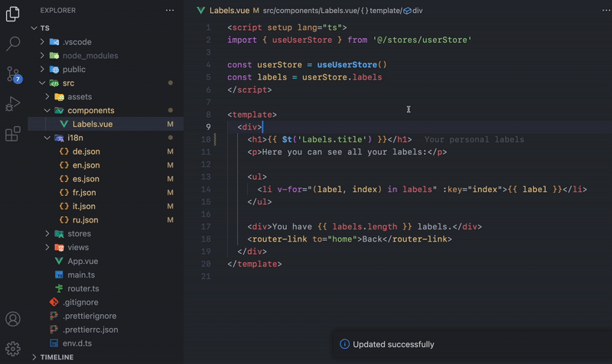The image size is (612, 364).
Task: Open the Search view icon
Action: point(13,44)
